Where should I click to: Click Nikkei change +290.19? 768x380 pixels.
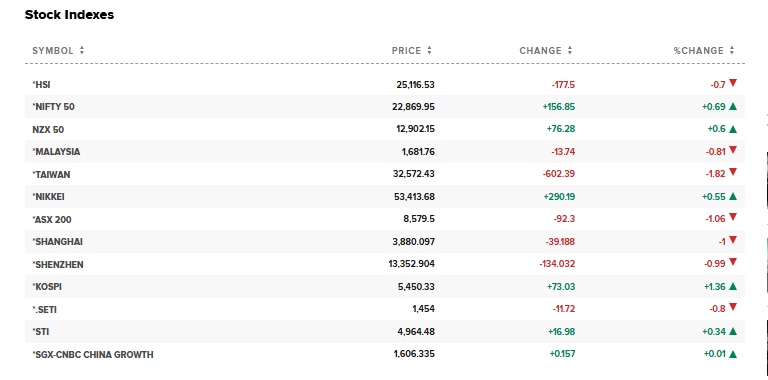[x=559, y=197]
